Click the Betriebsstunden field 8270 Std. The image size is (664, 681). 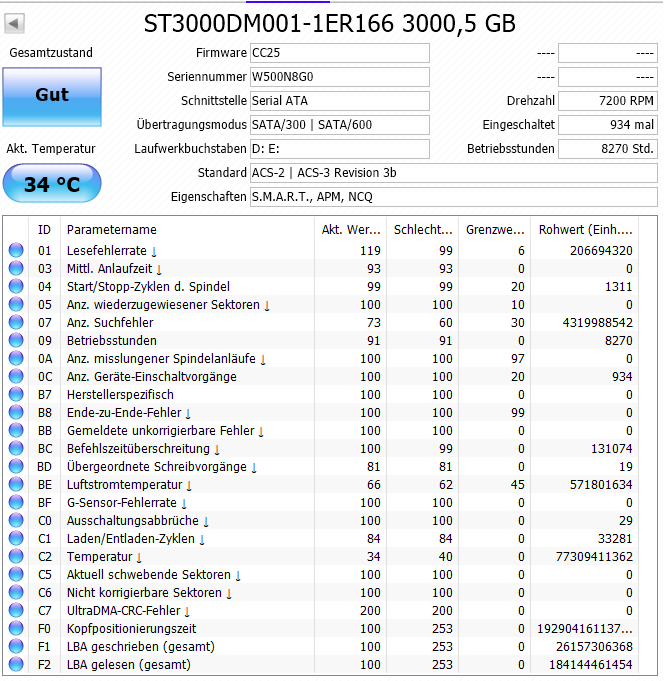[608, 149]
